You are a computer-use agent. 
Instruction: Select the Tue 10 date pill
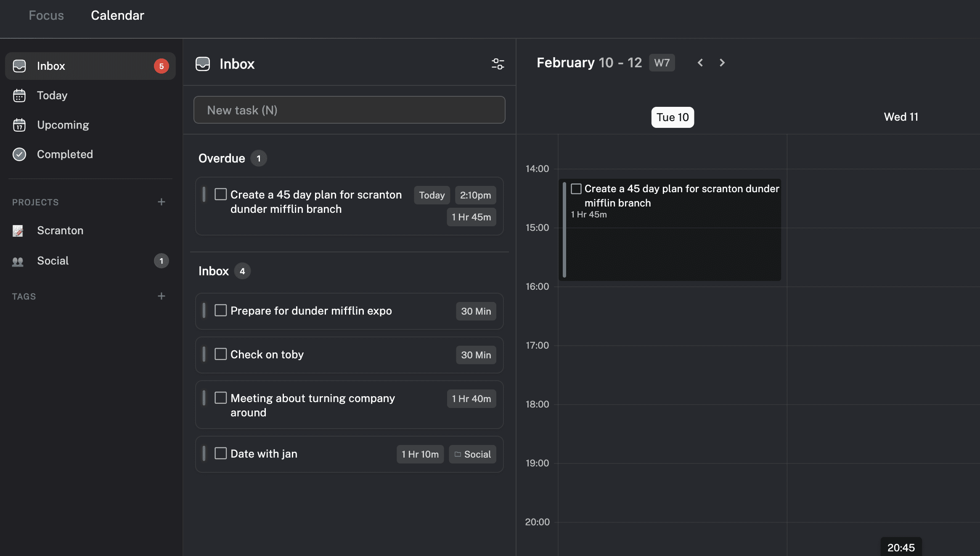pyautogui.click(x=672, y=117)
